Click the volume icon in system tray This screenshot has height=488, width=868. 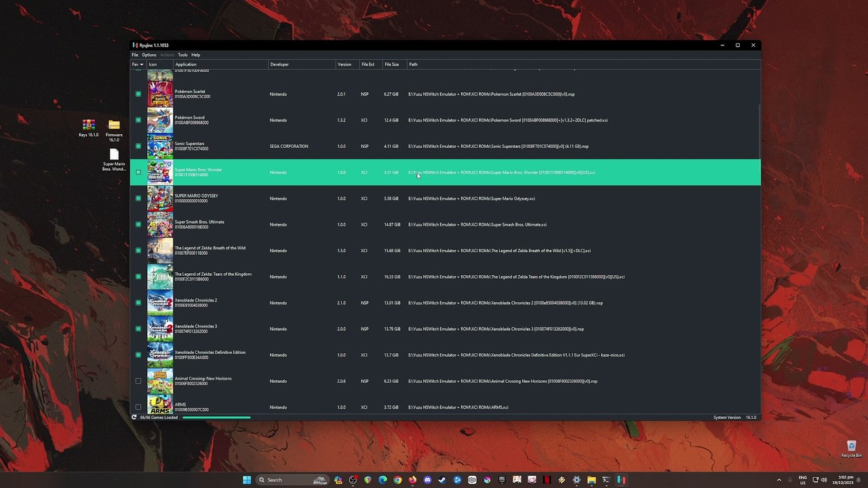coord(824,480)
